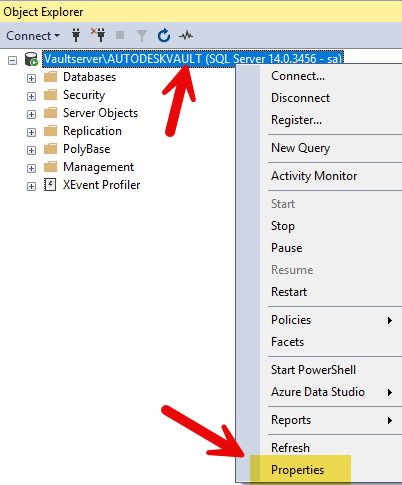
Task: Click the Security folder icon
Action: pyautogui.click(x=51, y=95)
